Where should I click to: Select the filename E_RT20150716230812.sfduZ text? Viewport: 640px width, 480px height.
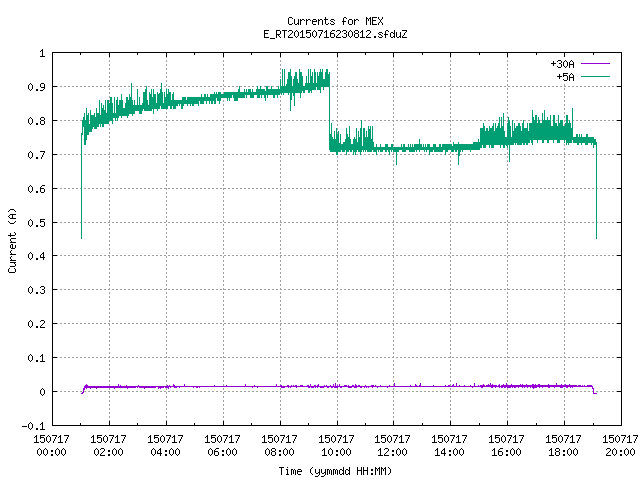tap(335, 34)
